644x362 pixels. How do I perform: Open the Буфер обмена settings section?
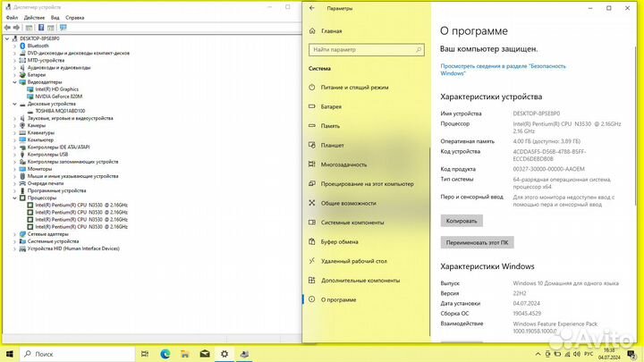pos(339,241)
